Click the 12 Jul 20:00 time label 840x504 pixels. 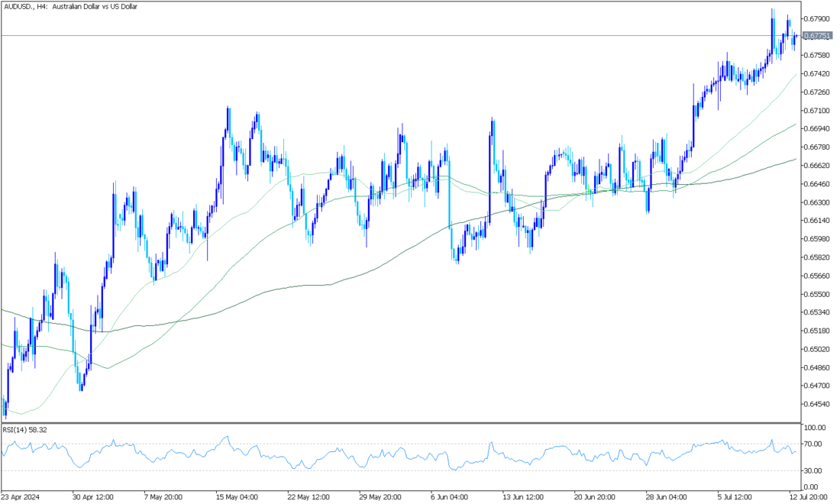pyautogui.click(x=809, y=496)
